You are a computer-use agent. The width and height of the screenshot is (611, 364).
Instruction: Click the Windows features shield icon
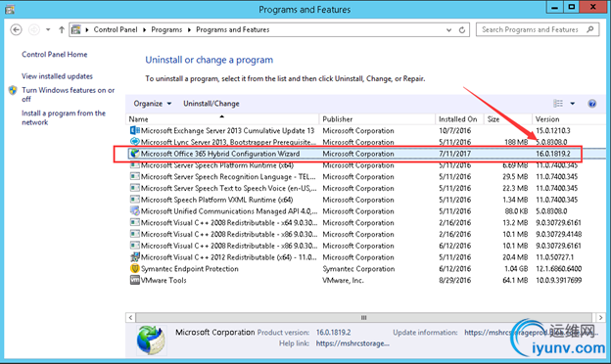(13, 90)
